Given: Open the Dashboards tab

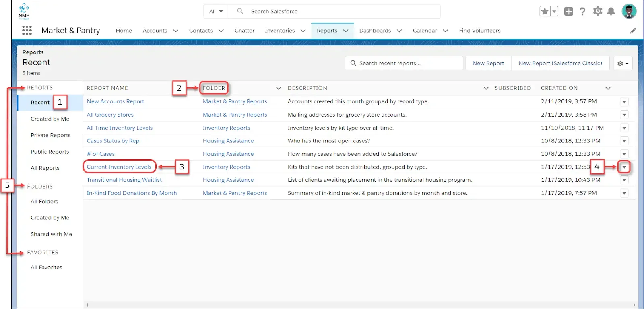Looking at the screenshot, I should pyautogui.click(x=375, y=31).
